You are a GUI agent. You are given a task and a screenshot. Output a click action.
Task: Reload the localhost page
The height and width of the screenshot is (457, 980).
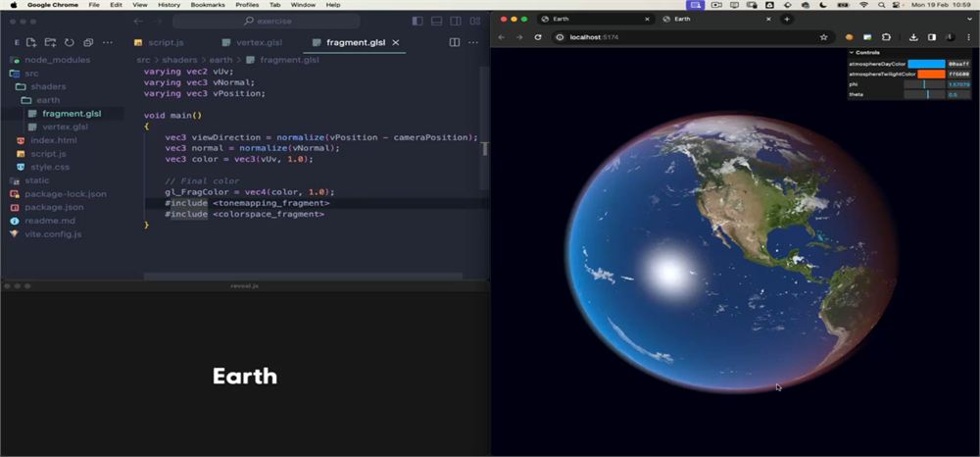(537, 37)
